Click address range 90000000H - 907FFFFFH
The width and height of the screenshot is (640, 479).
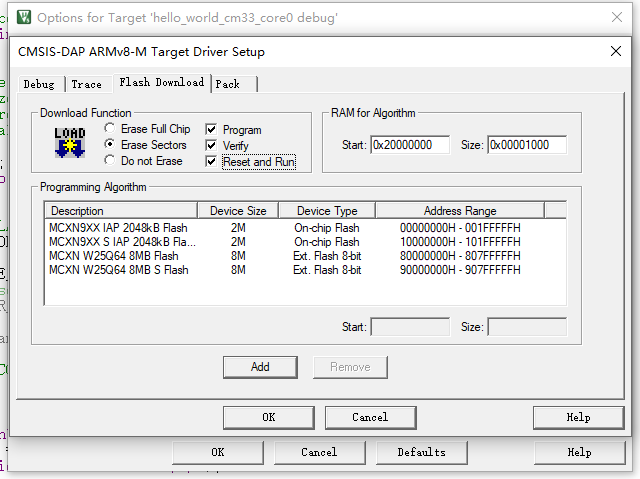460,270
